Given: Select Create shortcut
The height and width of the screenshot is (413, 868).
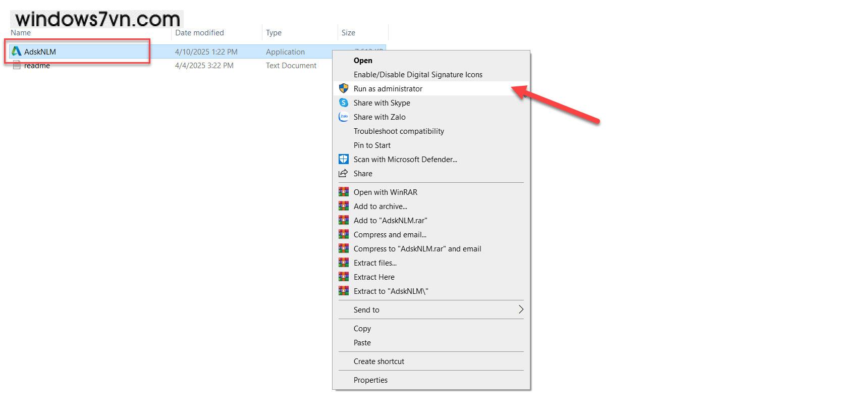Looking at the screenshot, I should (378, 362).
